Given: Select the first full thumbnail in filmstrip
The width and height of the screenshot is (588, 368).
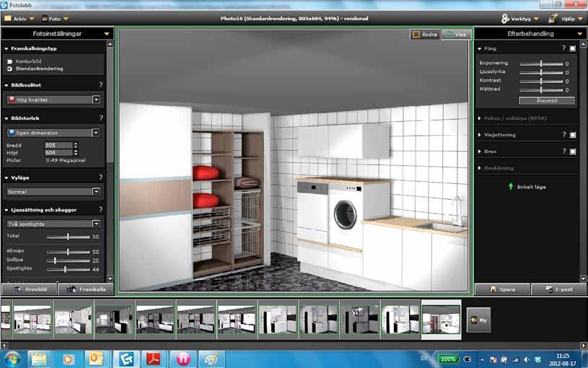Looking at the screenshot, I should pyautogui.click(x=32, y=320).
